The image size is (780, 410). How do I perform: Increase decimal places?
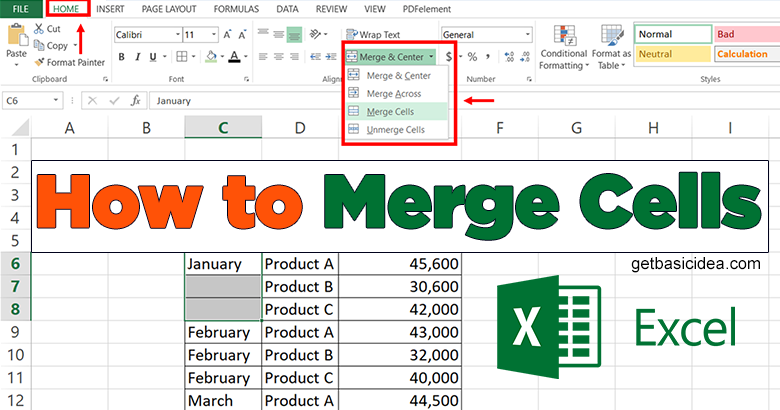[x=509, y=57]
